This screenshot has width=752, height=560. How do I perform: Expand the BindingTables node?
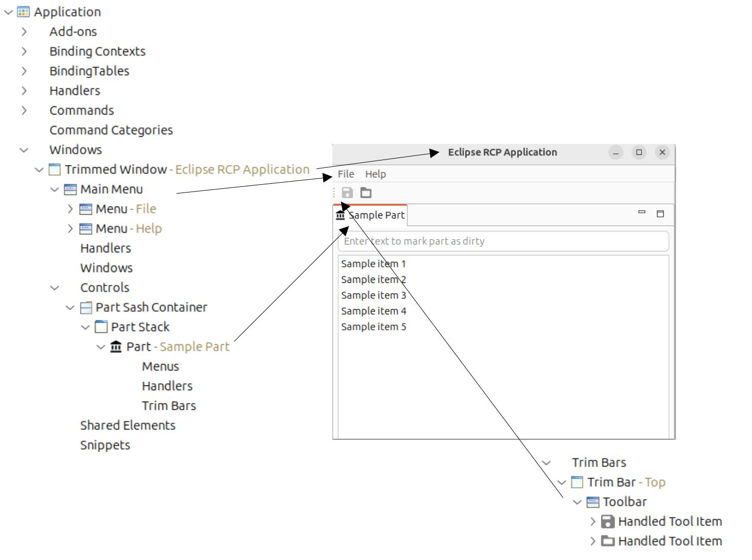click(x=24, y=71)
